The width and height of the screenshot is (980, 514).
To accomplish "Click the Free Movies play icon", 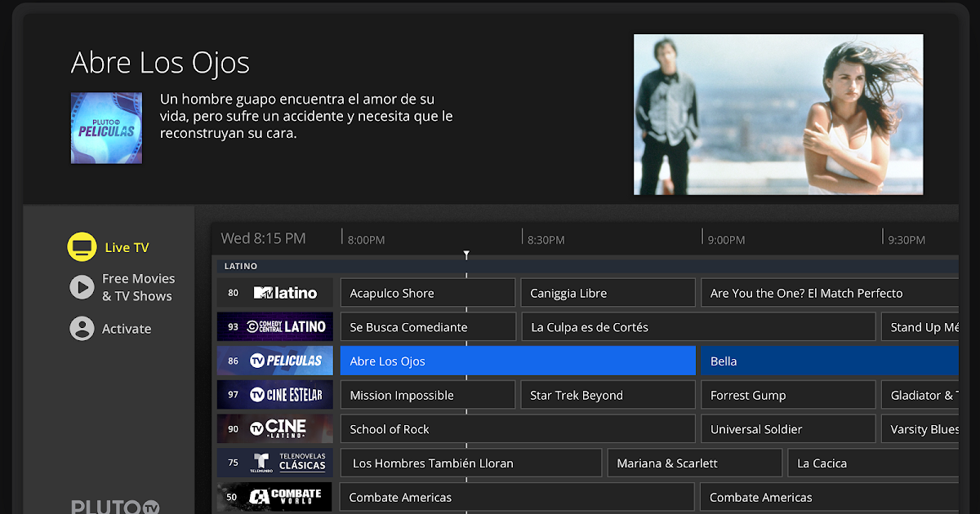I will [82, 287].
